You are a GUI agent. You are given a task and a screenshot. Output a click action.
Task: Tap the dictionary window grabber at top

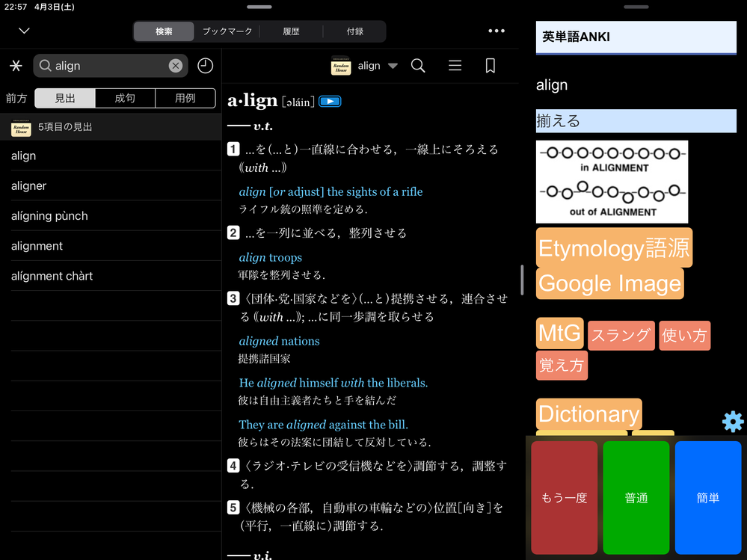pyautogui.click(x=259, y=7)
